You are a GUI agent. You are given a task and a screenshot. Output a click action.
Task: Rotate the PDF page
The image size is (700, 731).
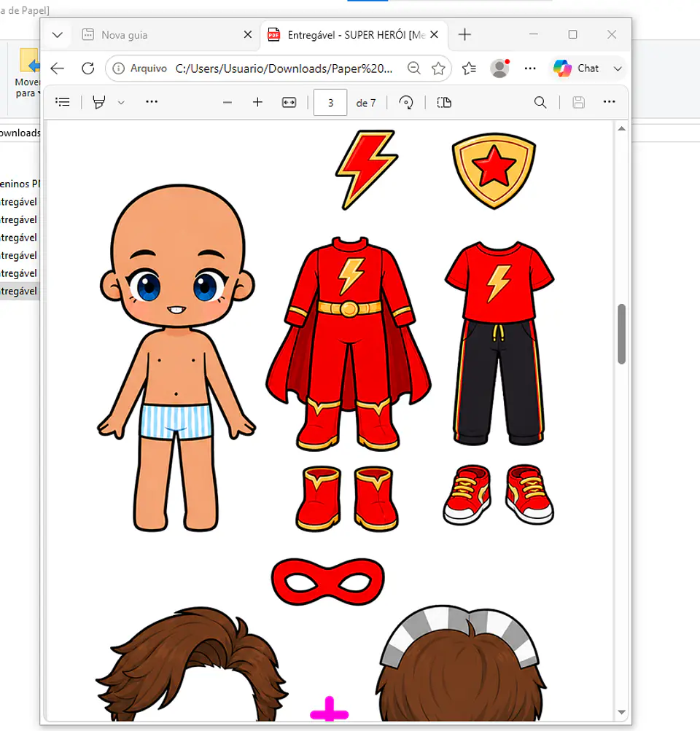(406, 103)
